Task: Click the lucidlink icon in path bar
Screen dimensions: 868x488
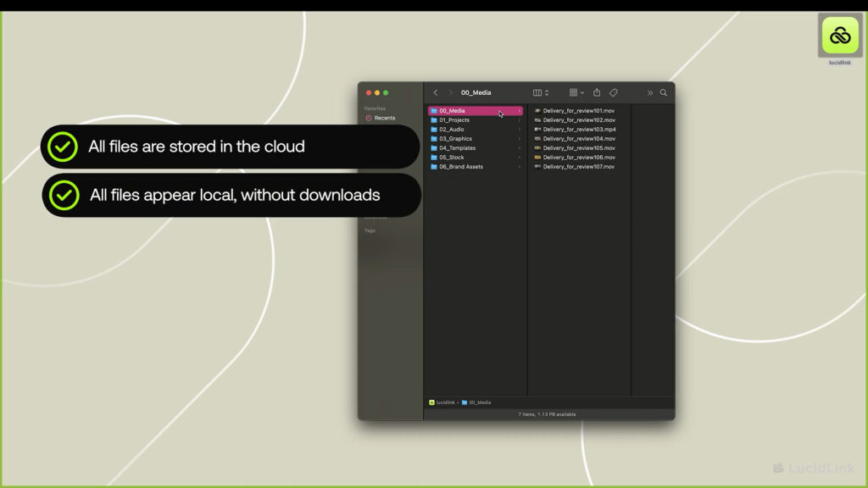Action: pyautogui.click(x=432, y=402)
